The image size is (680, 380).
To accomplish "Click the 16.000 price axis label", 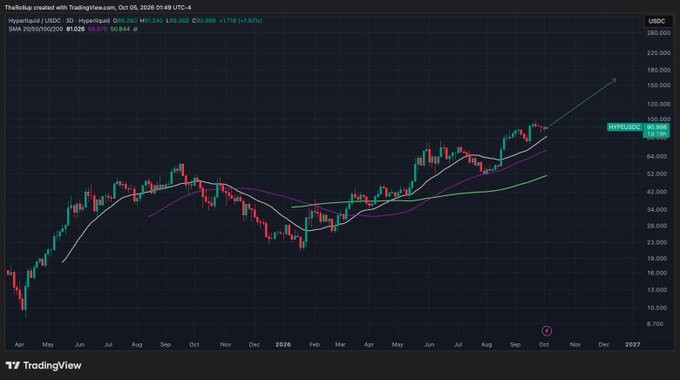I will (657, 273).
